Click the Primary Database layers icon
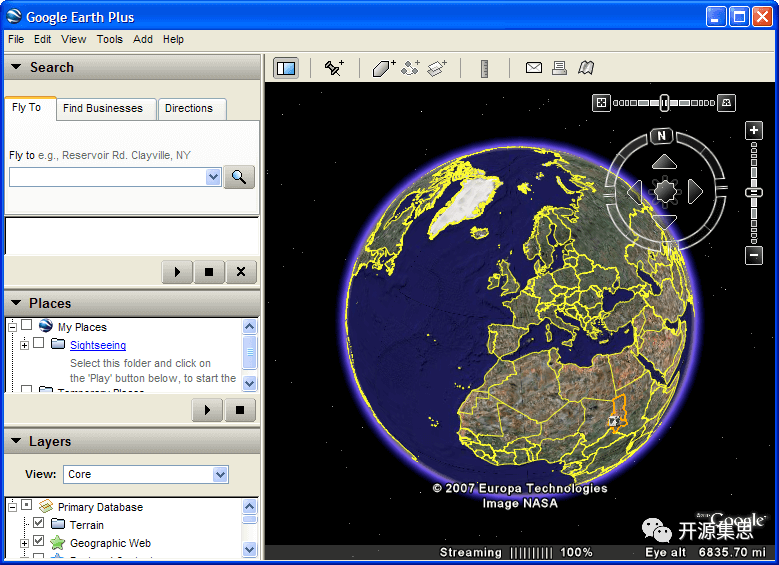 (x=46, y=506)
